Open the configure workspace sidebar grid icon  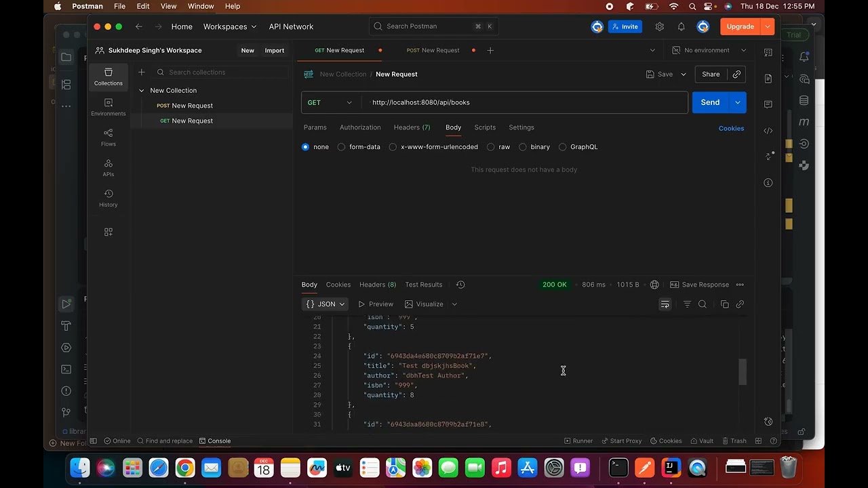108,232
